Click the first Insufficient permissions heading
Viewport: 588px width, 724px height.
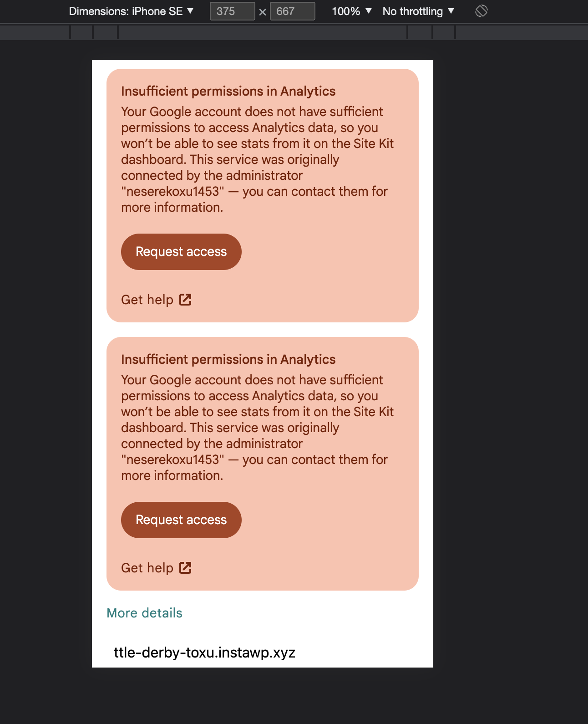point(228,91)
